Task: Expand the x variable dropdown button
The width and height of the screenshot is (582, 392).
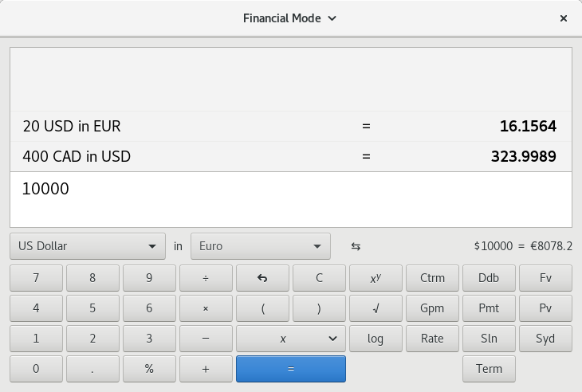Action: (x=290, y=339)
